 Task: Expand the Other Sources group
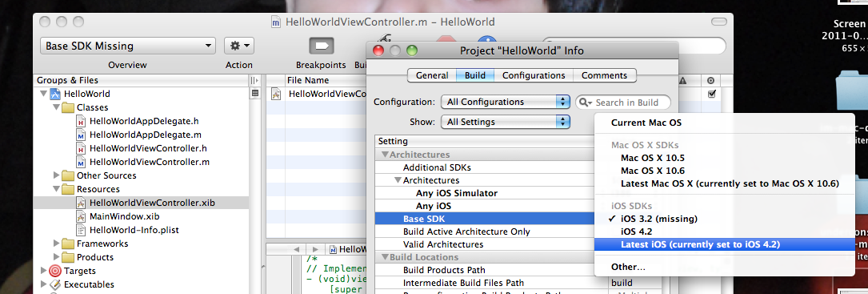[56, 176]
